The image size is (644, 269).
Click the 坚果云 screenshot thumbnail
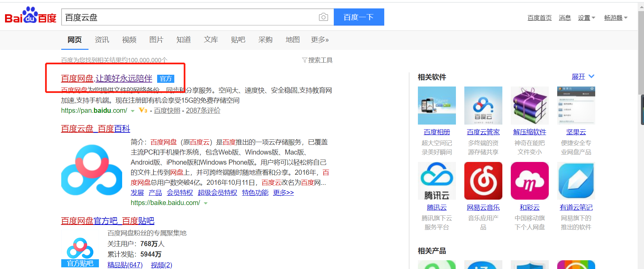coord(576,105)
